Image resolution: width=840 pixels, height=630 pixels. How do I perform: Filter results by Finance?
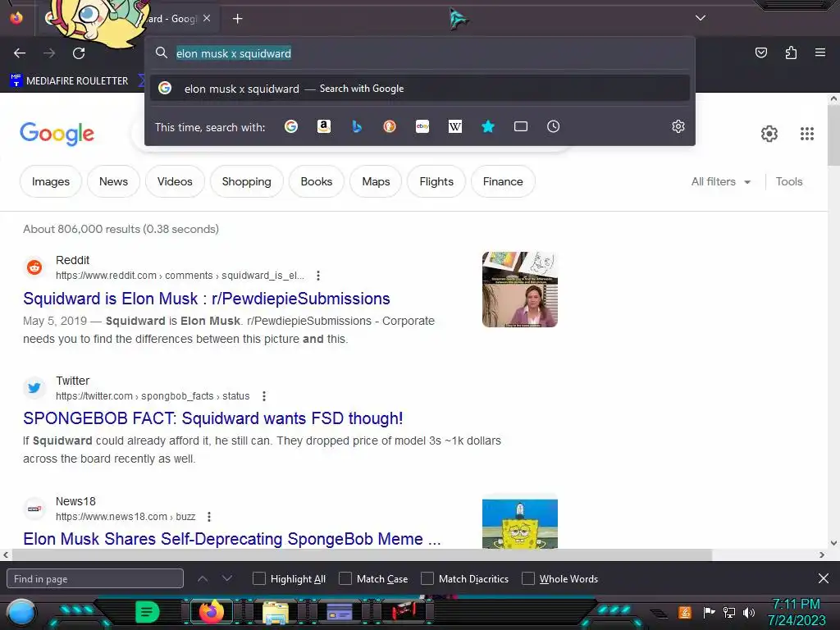(503, 181)
